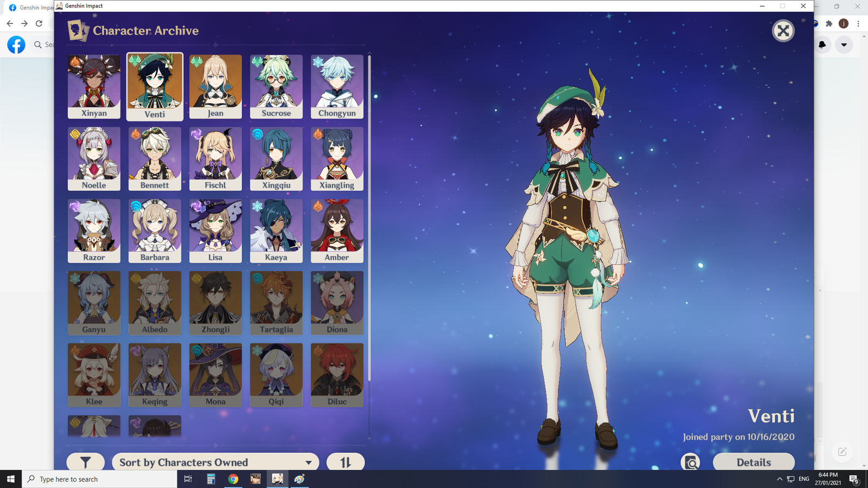Open Task View in taskbar
Screen dimensions: 868x488
pyautogui.click(x=188, y=479)
